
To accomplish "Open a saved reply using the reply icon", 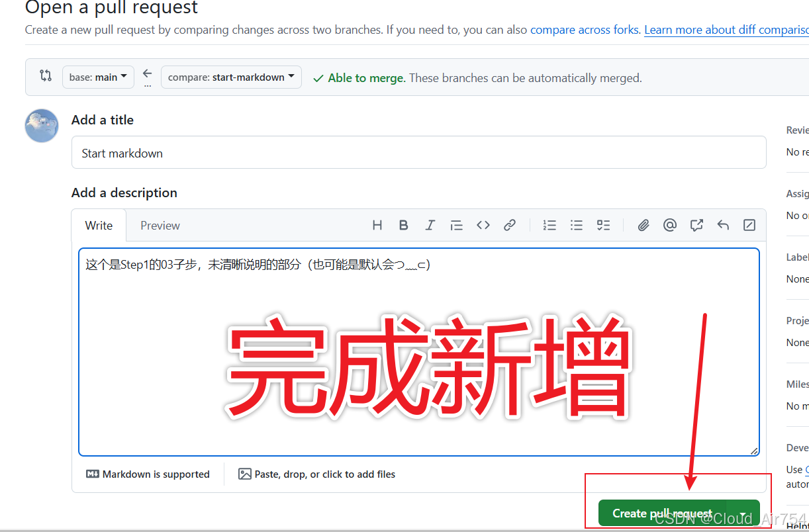I will click(723, 225).
